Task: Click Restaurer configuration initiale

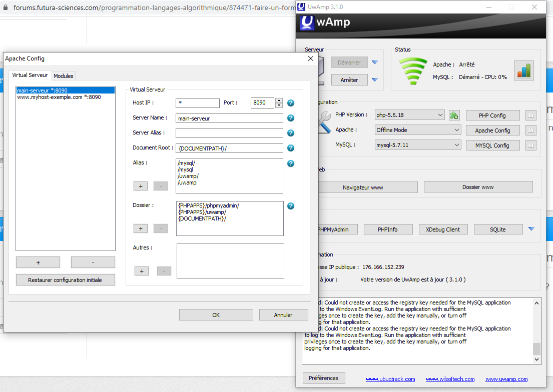Action: (x=65, y=280)
